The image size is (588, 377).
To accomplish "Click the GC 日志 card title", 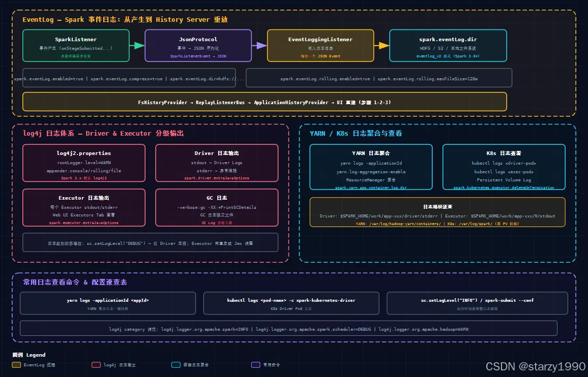I will click(217, 198).
